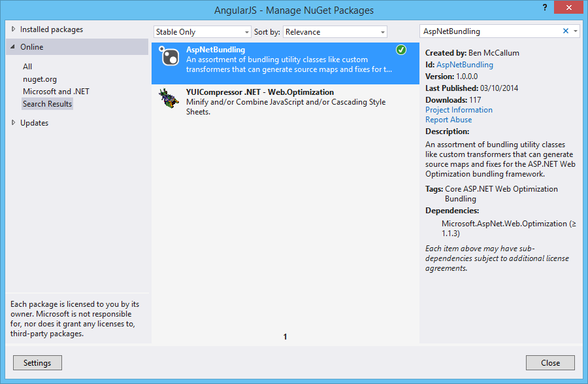This screenshot has height=384, width=588.
Task: Close the Manage NuGet Packages dialog window
Action: [568, 7]
